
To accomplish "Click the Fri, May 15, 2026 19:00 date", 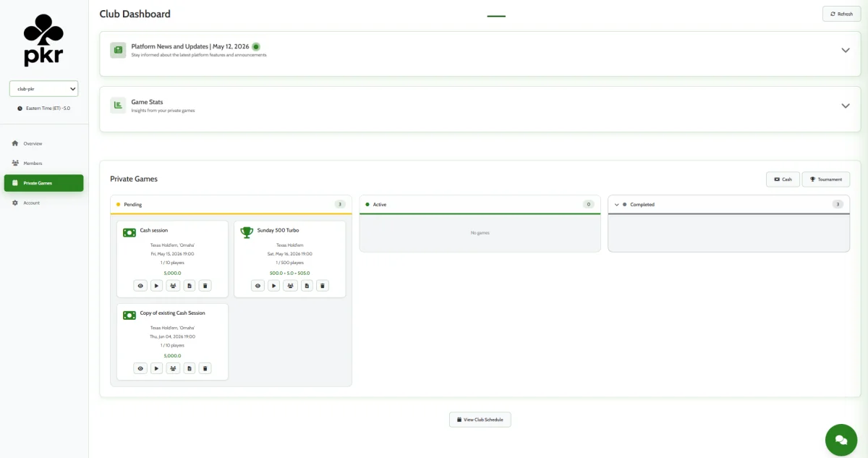I will pyautogui.click(x=173, y=254).
